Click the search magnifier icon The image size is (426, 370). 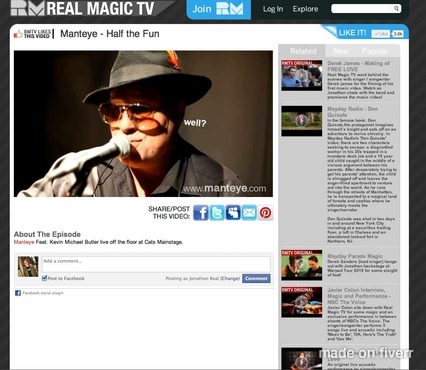pos(396,9)
